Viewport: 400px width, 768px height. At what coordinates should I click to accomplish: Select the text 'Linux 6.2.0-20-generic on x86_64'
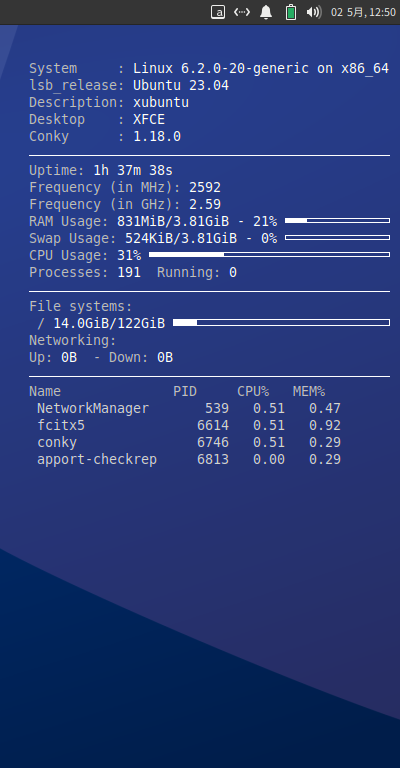(261, 69)
